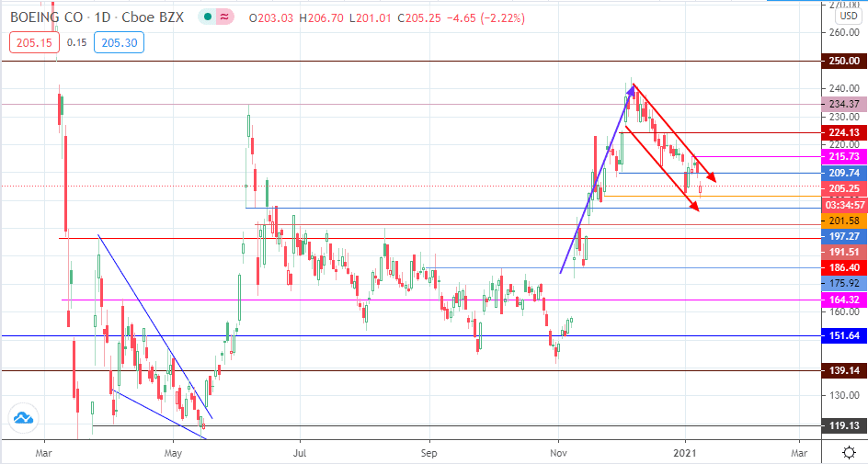Click the change −4.65 (−2.22%) text

click(485, 17)
